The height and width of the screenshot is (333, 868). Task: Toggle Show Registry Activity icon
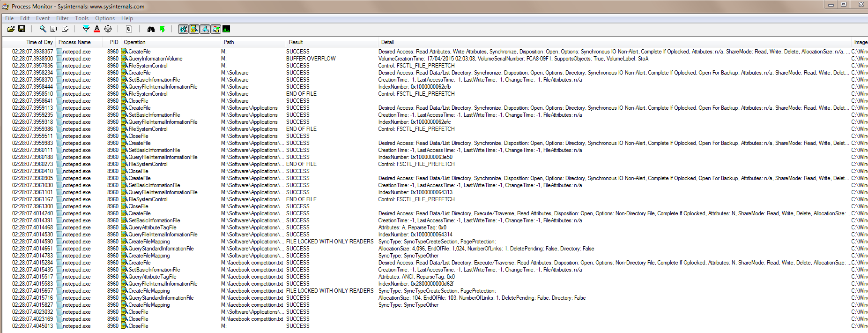point(184,29)
